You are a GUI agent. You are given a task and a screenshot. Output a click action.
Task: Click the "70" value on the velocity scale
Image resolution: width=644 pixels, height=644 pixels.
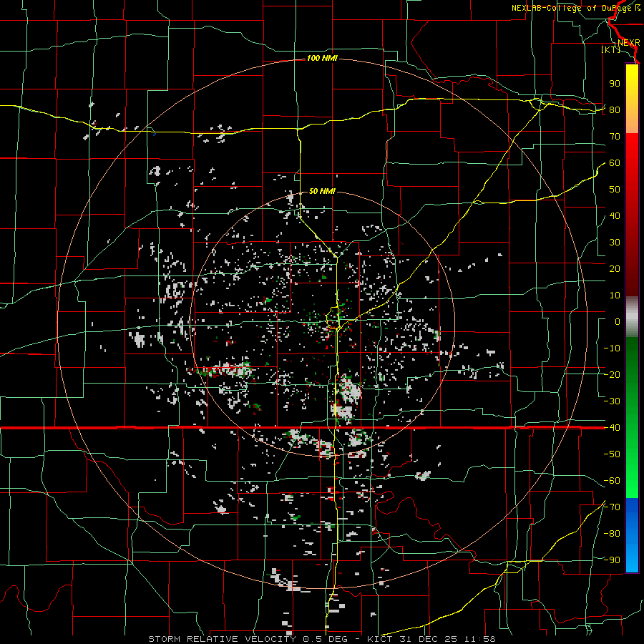click(615, 137)
